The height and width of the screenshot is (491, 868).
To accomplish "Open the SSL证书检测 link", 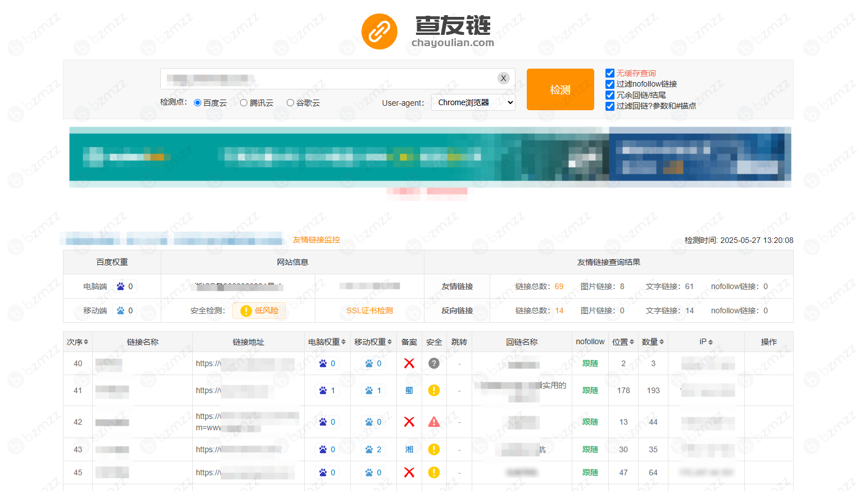I will [x=369, y=310].
